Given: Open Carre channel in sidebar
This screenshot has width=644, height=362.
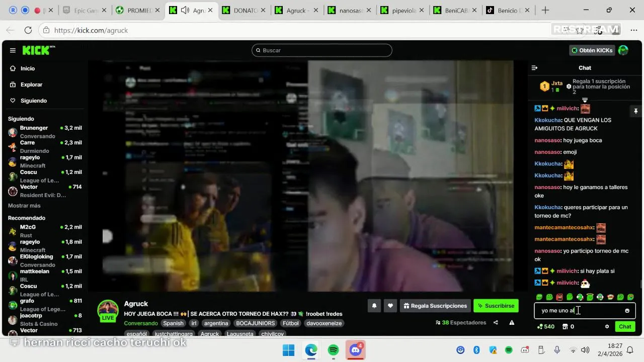Looking at the screenshot, I should coord(44,146).
